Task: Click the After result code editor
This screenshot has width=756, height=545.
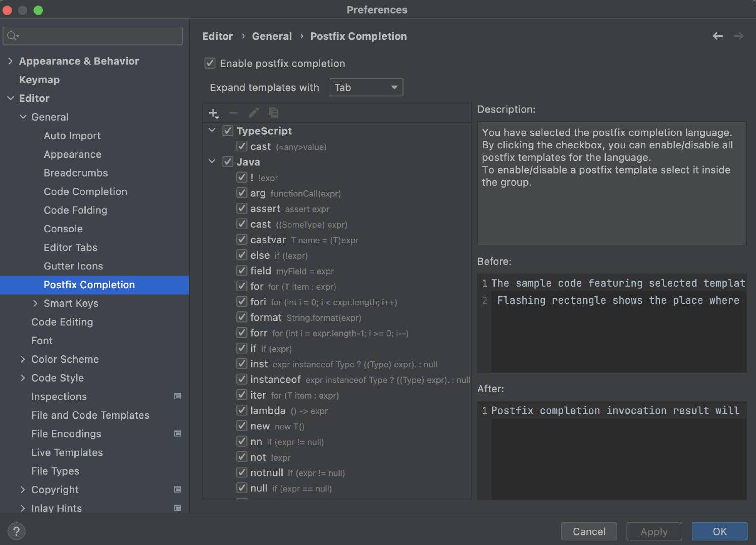Action: 612,450
